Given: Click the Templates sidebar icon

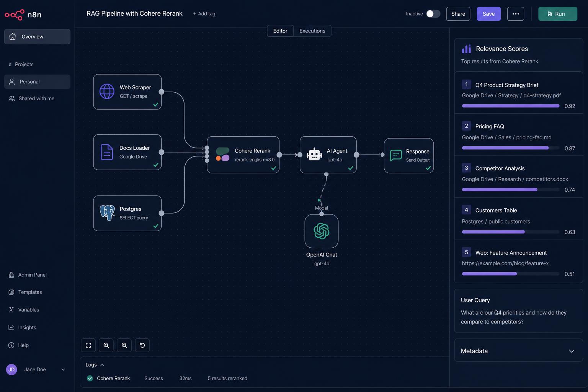Looking at the screenshot, I should click(x=11, y=292).
